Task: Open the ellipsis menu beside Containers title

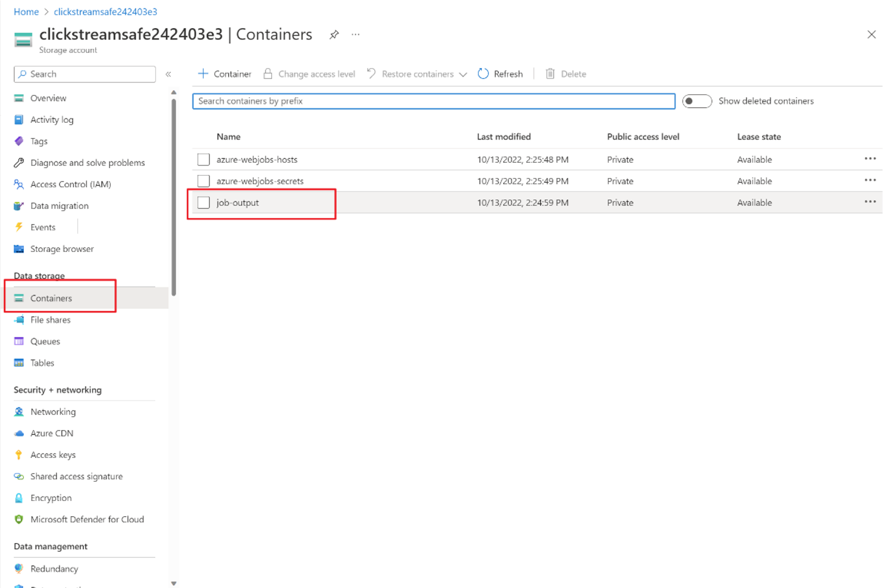Action: (x=355, y=35)
